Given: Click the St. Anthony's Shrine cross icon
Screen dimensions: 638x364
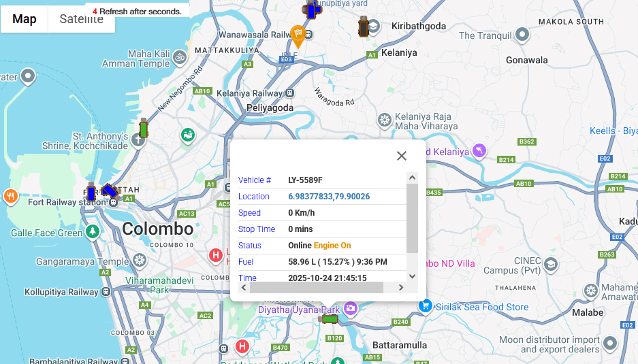Looking at the screenshot, I should (x=138, y=141).
